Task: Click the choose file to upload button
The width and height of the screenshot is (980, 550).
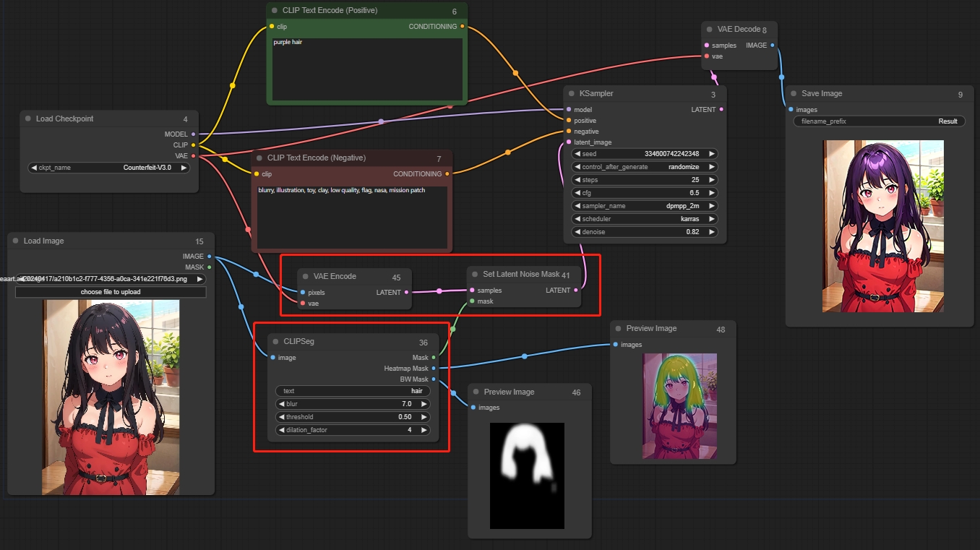Action: tap(111, 292)
